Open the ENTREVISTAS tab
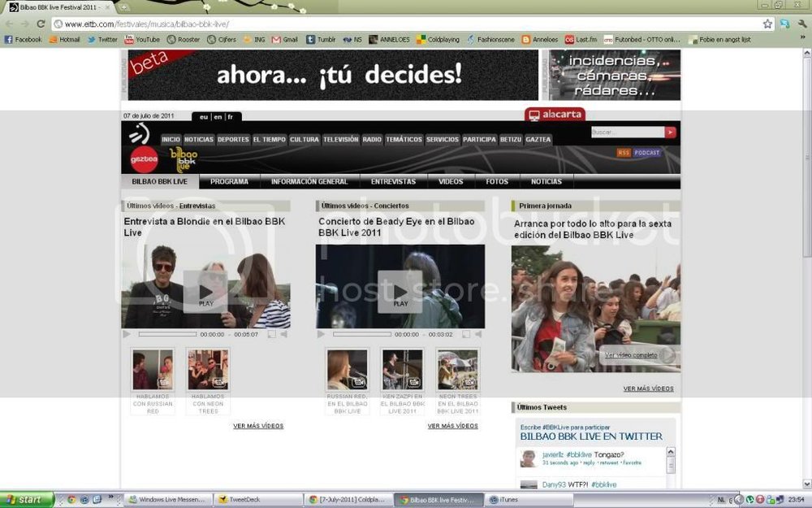The height and width of the screenshot is (508, 812). click(393, 181)
